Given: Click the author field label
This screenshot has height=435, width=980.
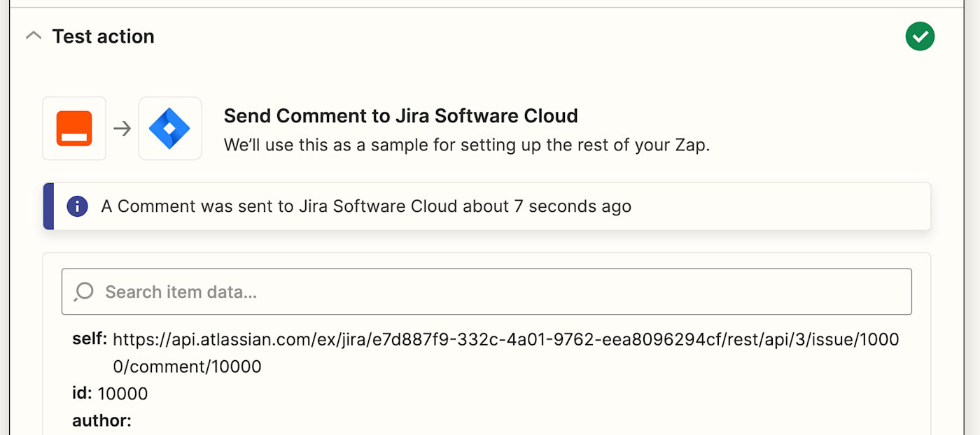Looking at the screenshot, I should pos(101,420).
